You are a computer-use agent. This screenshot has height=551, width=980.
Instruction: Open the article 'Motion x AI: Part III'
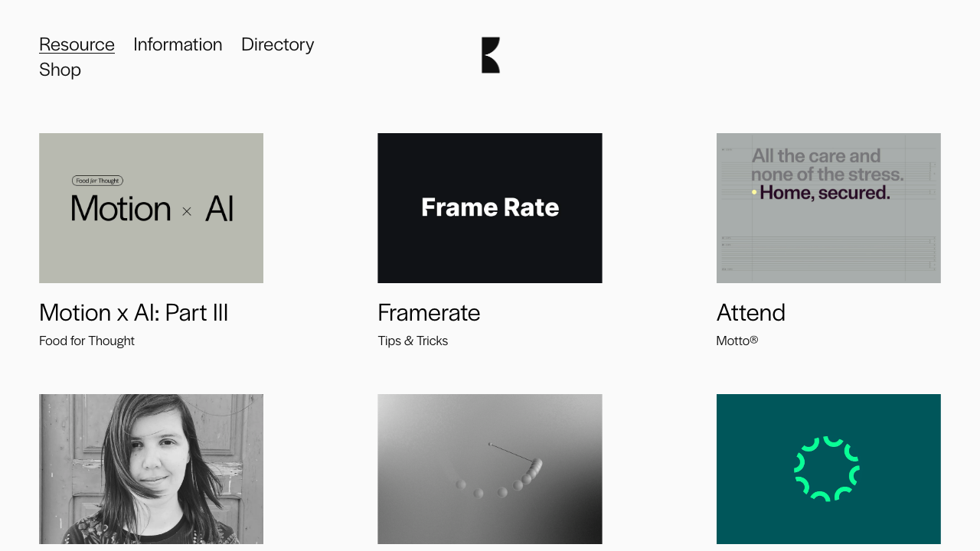coord(133,312)
